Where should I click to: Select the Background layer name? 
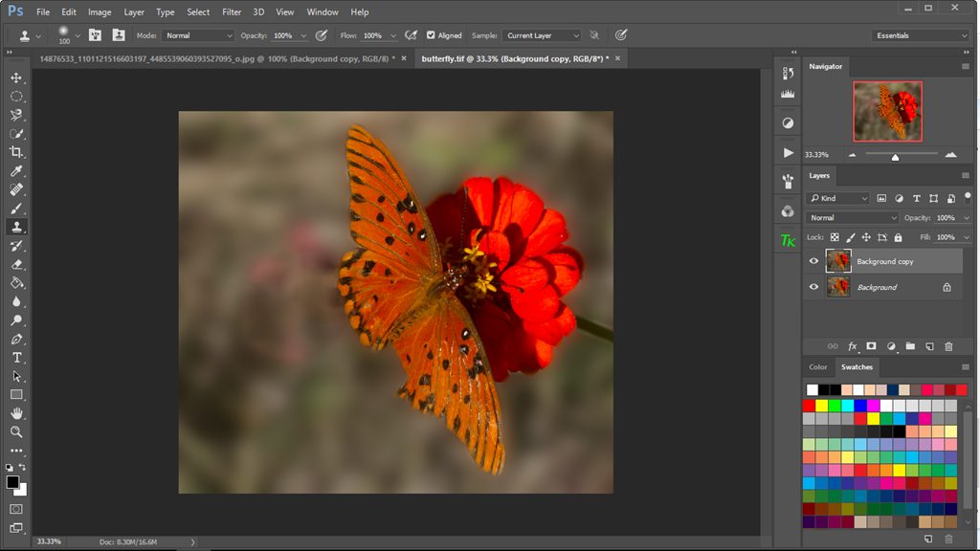[x=877, y=287]
